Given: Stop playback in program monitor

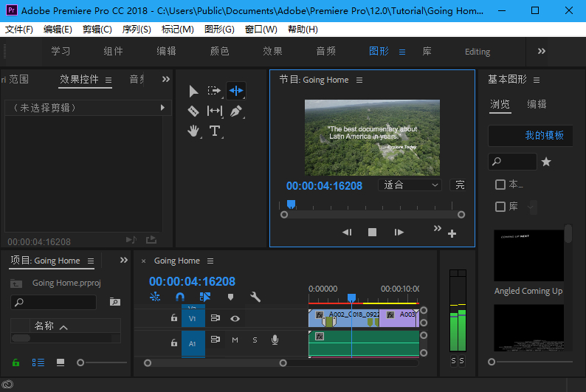Looking at the screenshot, I should (x=373, y=232).
